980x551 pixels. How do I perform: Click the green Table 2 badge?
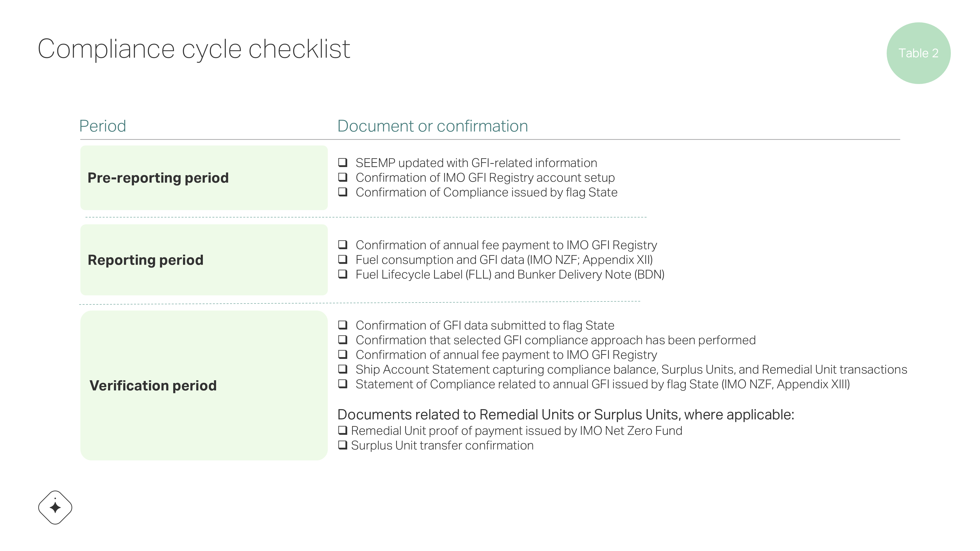click(918, 53)
